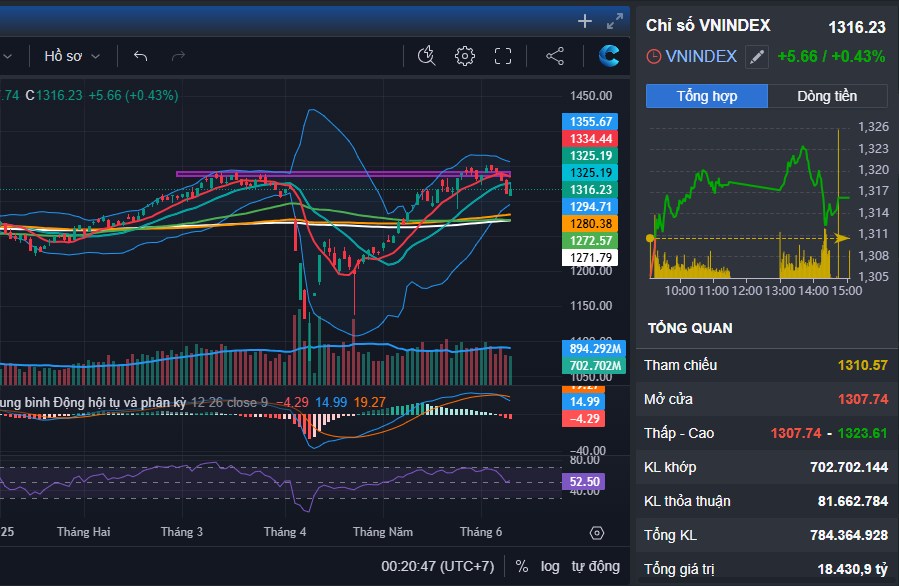Click the intraday VNINDEX mini chart
Screen dimensions: 899x586
coord(750,204)
